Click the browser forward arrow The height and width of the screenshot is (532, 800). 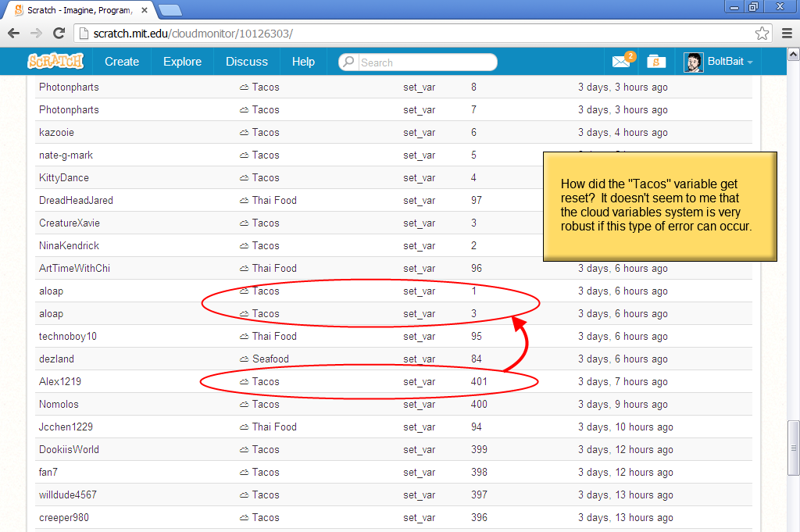36,33
